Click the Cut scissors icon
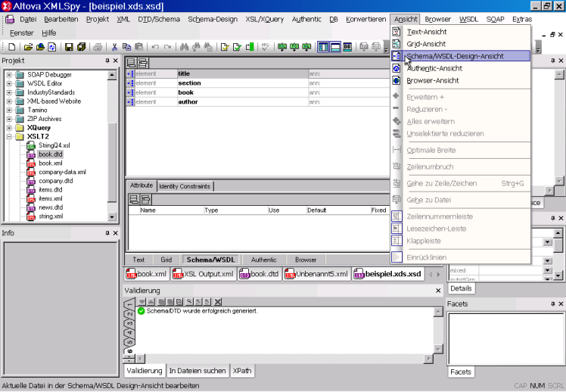The image size is (566, 392). 114,47
